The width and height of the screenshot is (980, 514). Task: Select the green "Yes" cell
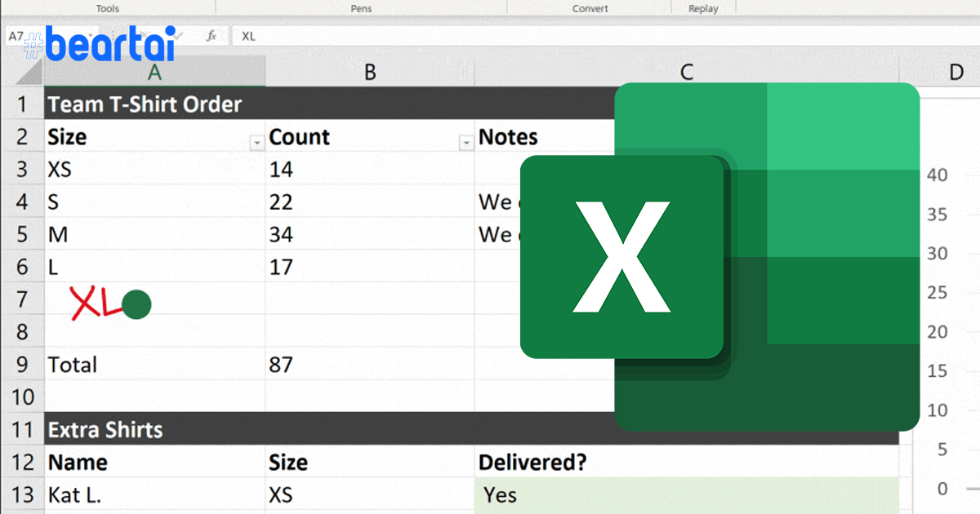click(x=687, y=494)
